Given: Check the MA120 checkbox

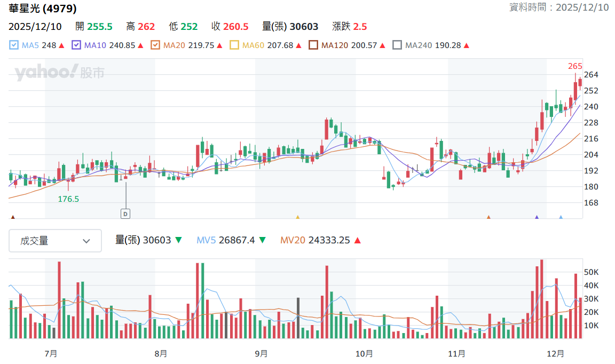Looking at the screenshot, I should 313,45.
